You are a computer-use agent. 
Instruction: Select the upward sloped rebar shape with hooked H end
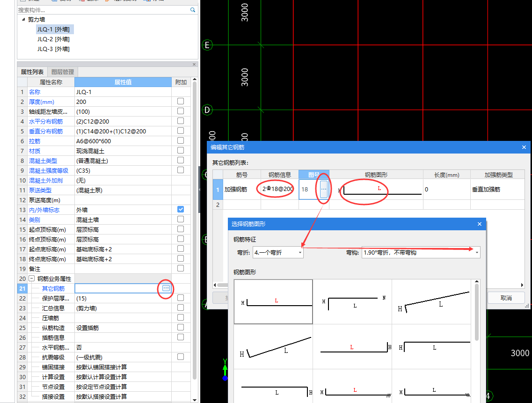[x=431, y=301]
